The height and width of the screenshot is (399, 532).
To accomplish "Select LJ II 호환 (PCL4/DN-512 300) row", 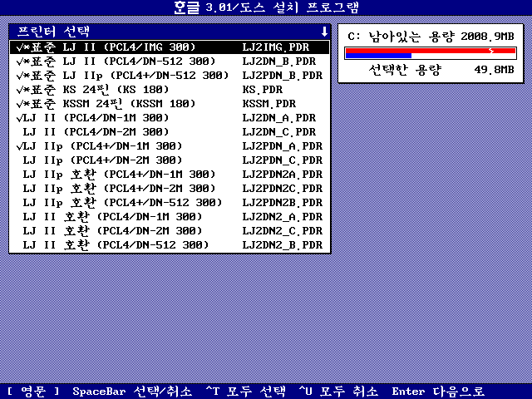I will click(170, 245).
